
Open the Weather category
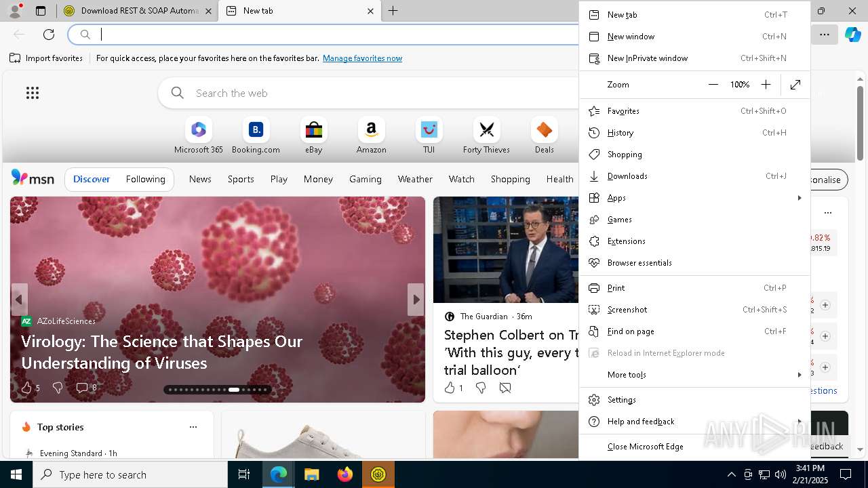coord(415,179)
